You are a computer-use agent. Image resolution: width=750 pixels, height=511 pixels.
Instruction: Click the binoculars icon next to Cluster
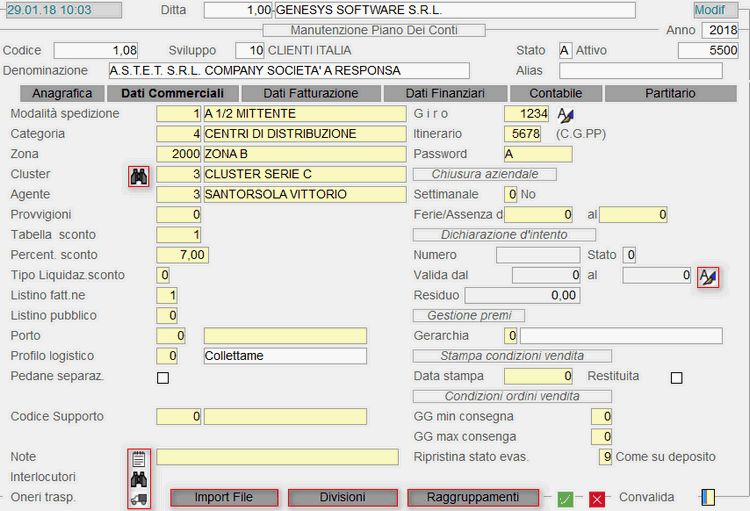click(x=139, y=176)
